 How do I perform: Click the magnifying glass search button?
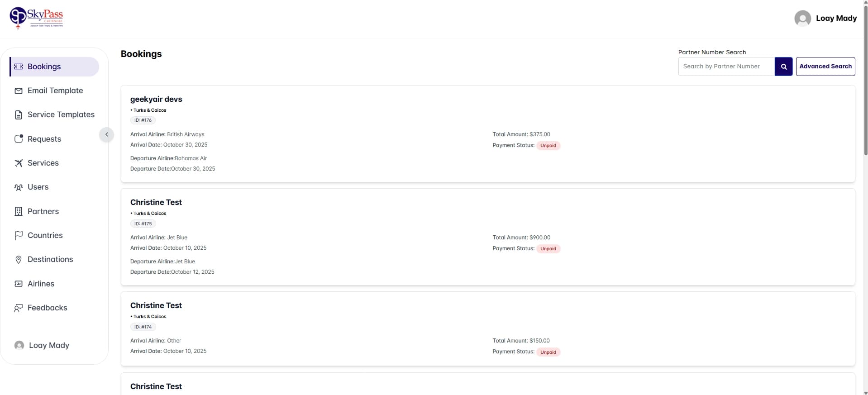pos(783,67)
